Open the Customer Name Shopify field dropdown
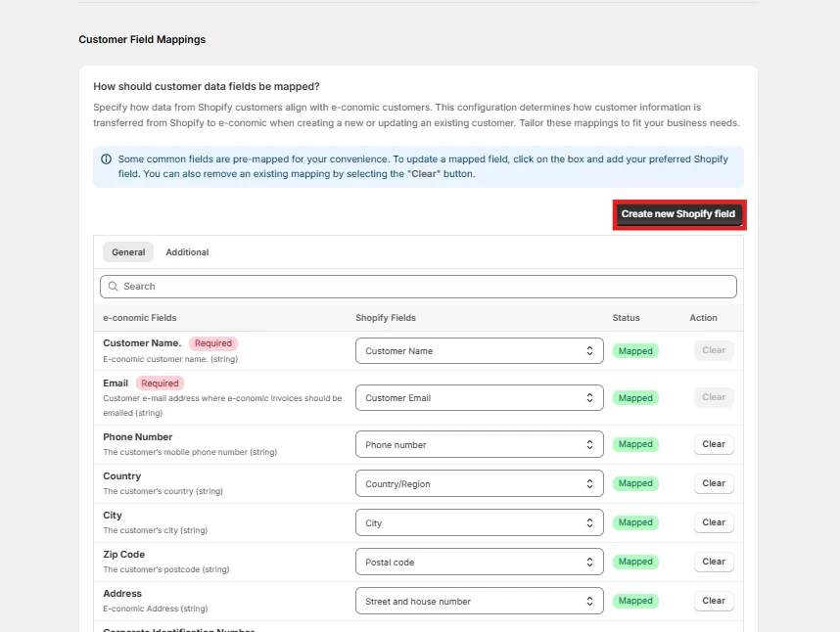The image size is (840, 632). pyautogui.click(x=480, y=351)
